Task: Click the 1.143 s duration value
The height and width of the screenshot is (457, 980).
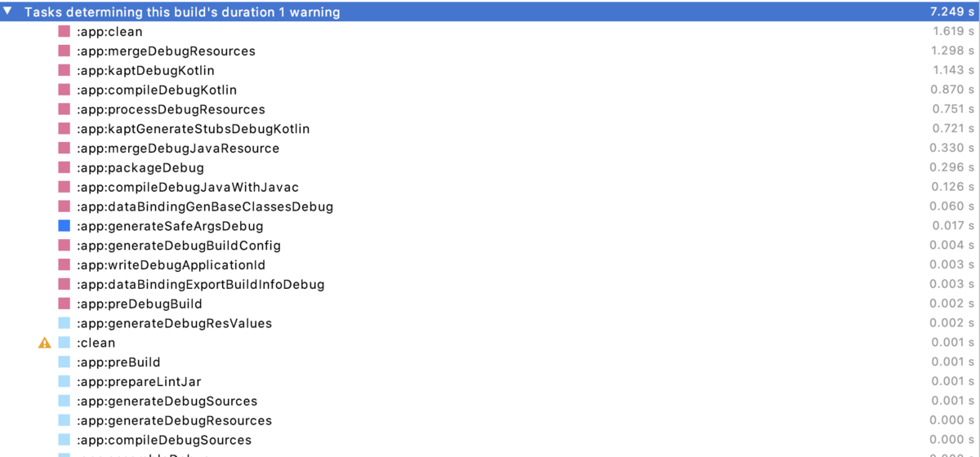Action: point(953,70)
